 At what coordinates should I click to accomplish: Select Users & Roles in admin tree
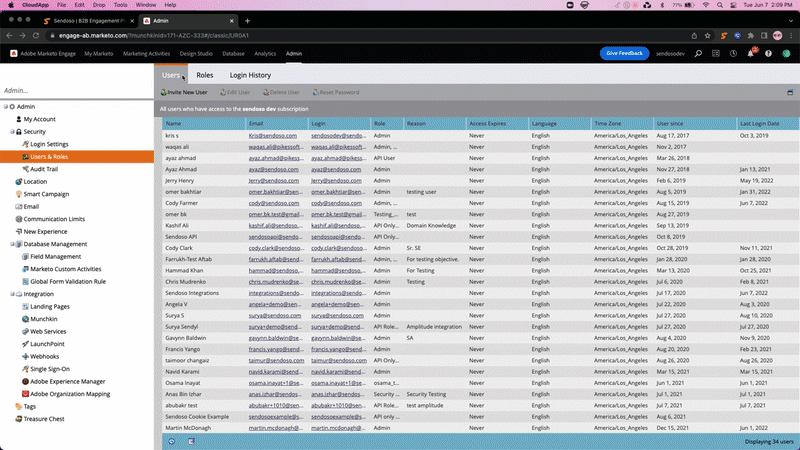(x=77, y=157)
